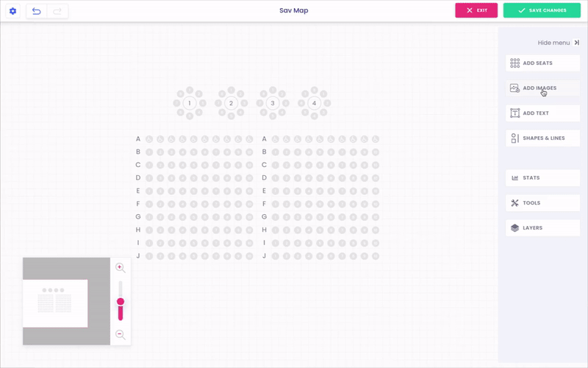This screenshot has width=588, height=368.
Task: Click the Add Seats grid icon
Action: point(515,63)
